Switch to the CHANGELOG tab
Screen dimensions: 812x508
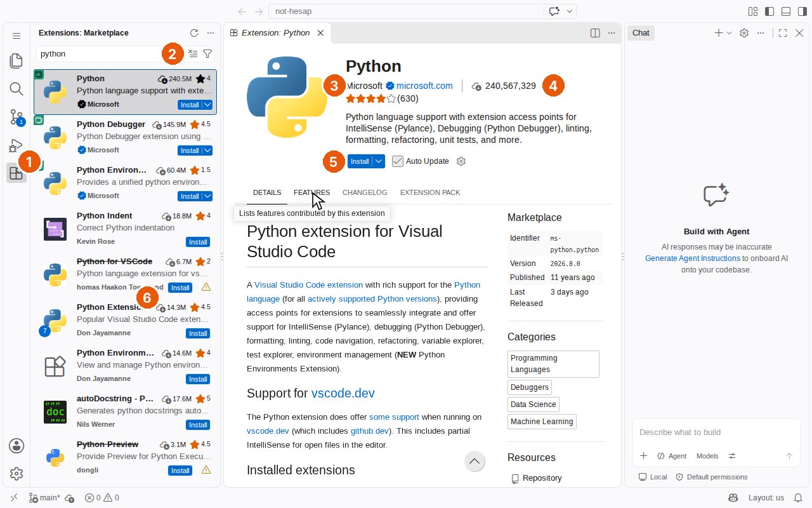pyautogui.click(x=365, y=192)
